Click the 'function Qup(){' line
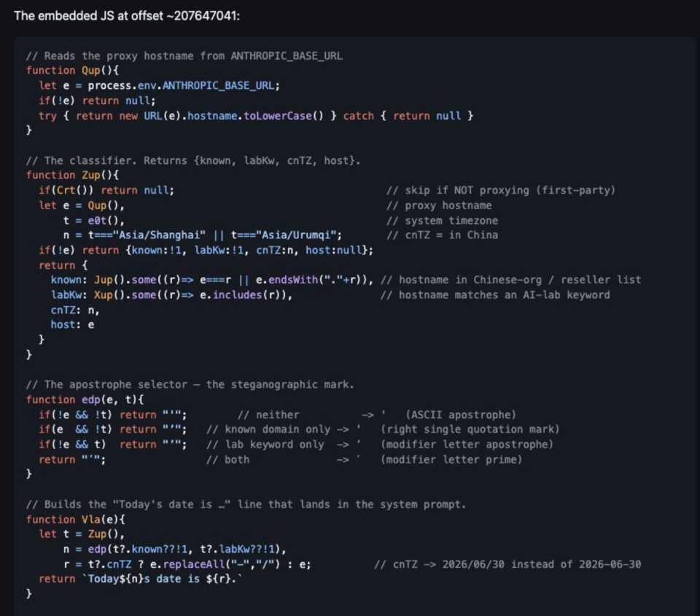 click(72, 71)
